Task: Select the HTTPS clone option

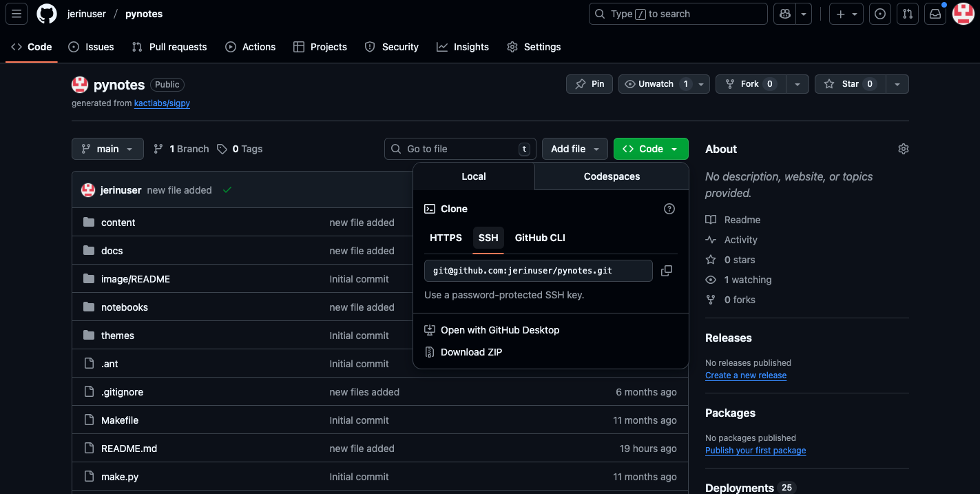Action: tap(446, 238)
